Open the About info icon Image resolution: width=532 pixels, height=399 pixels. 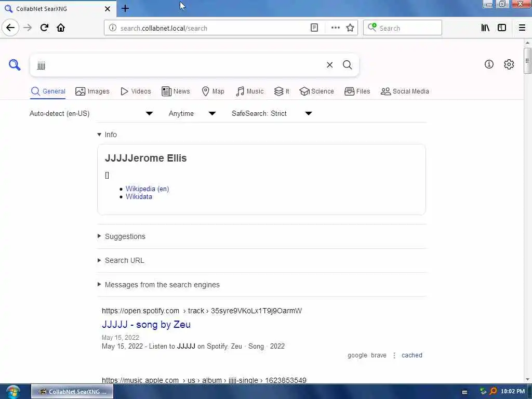489,64
